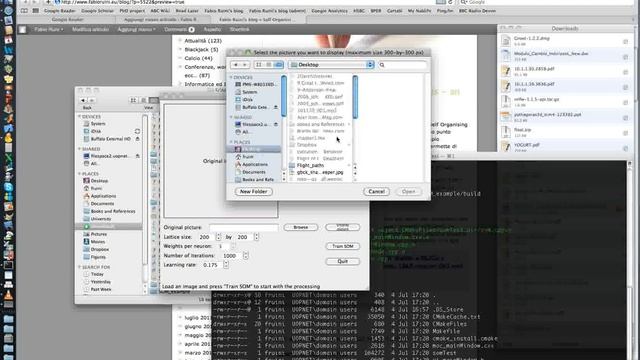Viewport: 640px width, 360px height.
Task: Click the dialog sidebar scrollbar
Action: click(x=284, y=96)
